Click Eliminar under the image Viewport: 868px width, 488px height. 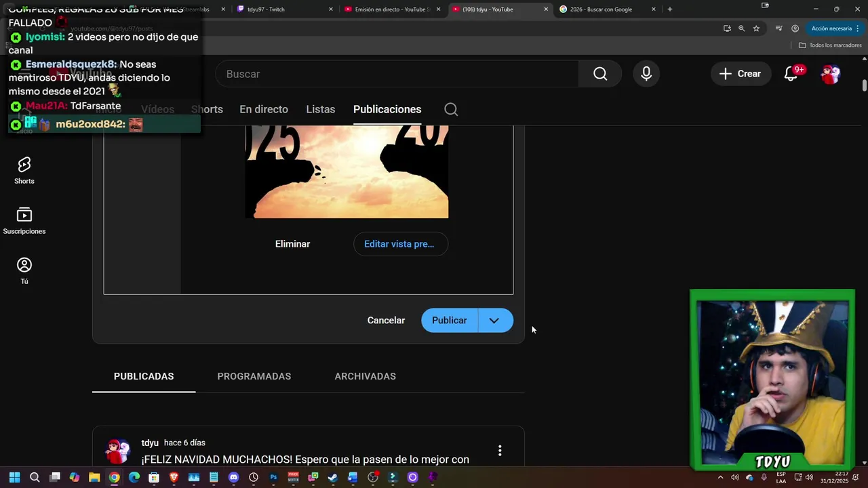292,244
